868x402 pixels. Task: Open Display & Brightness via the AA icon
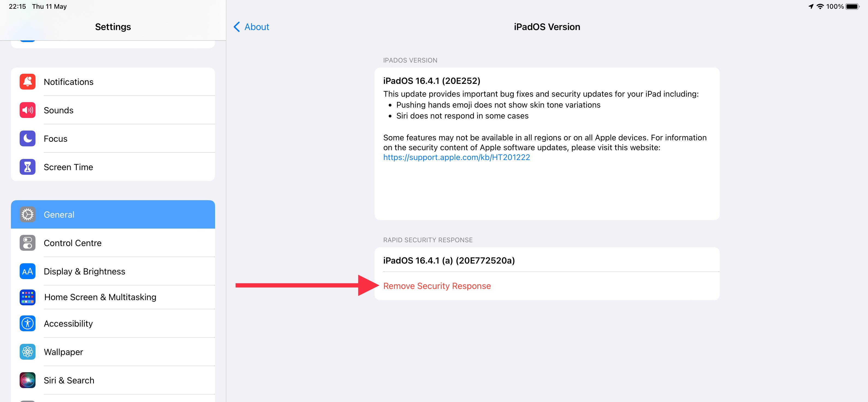click(x=27, y=271)
